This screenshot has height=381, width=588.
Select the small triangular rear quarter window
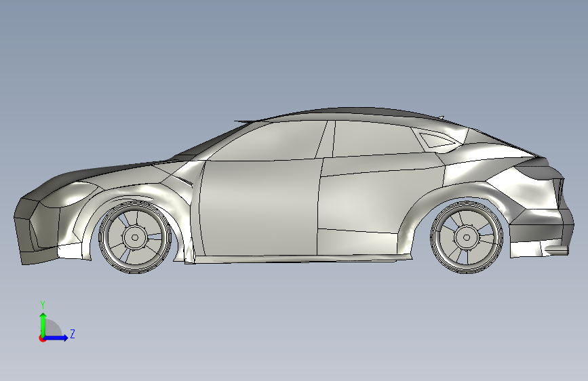[x=437, y=140]
